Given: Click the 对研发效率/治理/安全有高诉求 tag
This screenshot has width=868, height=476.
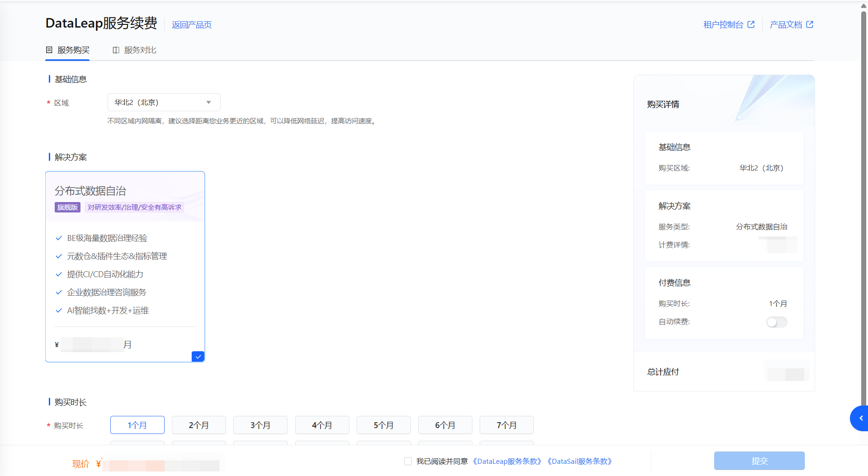Looking at the screenshot, I should click(x=134, y=207).
